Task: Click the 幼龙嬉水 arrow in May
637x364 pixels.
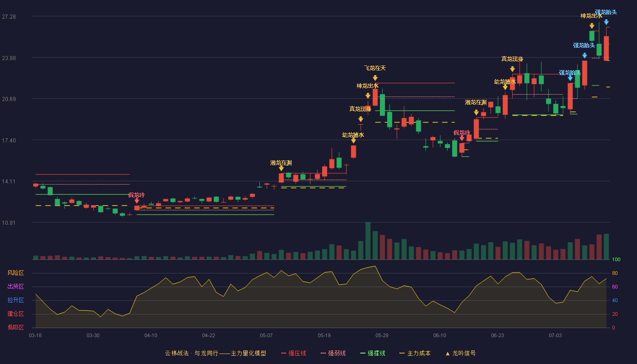Action: [x=354, y=141]
